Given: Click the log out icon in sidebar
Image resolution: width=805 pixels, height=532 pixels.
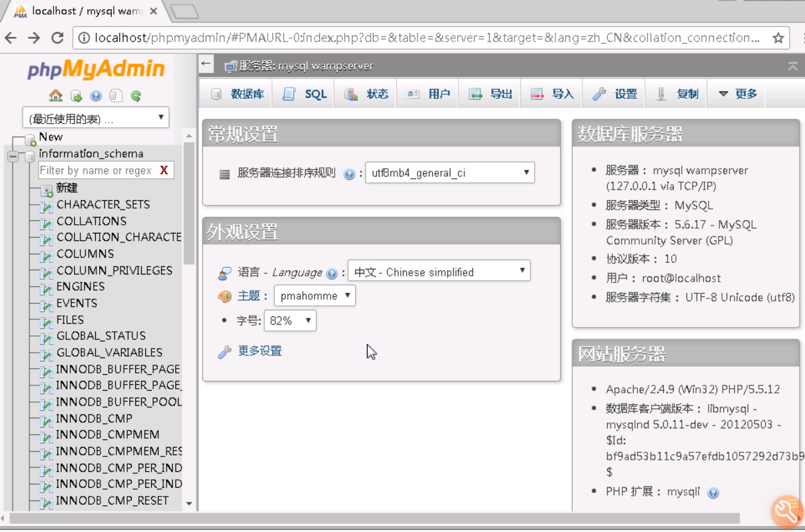Looking at the screenshot, I should point(76,96).
